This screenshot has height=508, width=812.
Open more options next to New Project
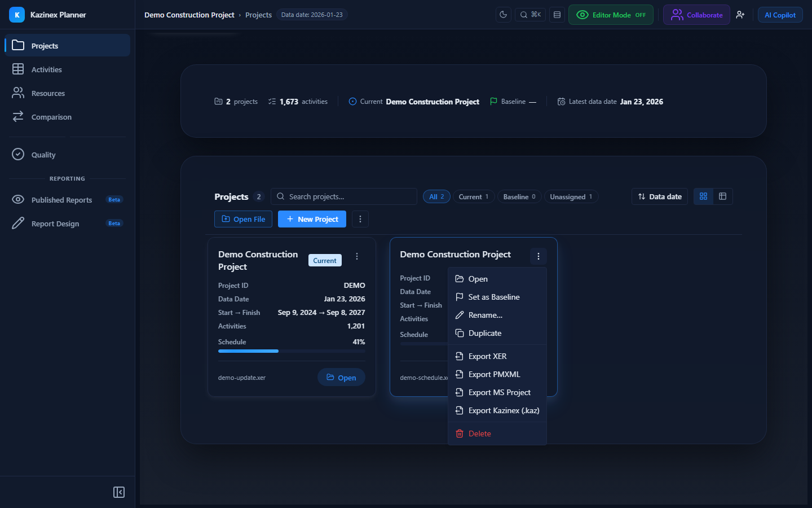pos(360,219)
